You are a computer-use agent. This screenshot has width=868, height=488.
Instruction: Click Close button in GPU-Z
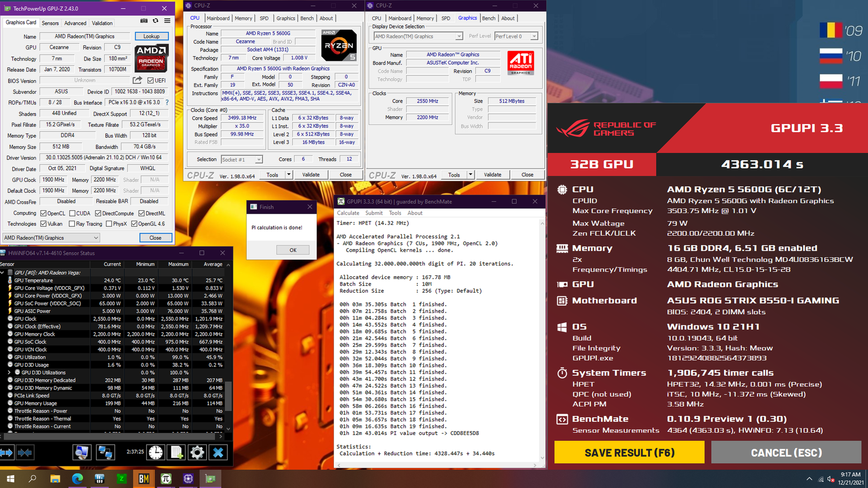click(x=155, y=238)
